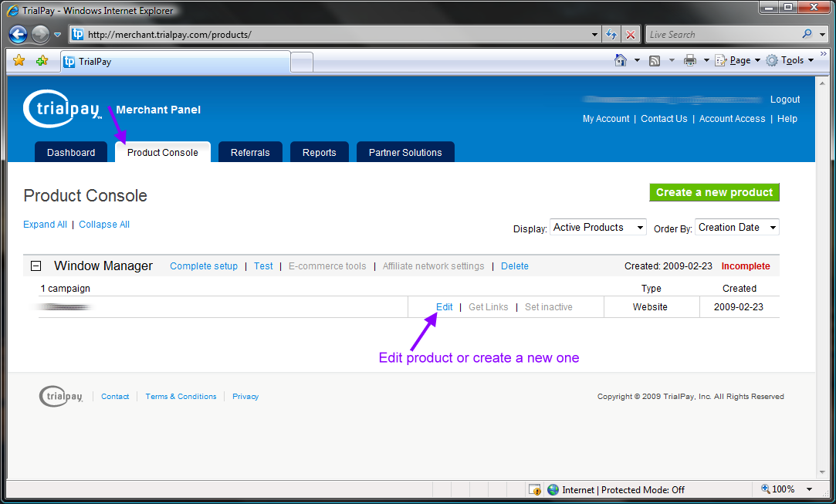This screenshot has height=504, width=836.
Task: Click in the Live Search box
Action: point(722,35)
